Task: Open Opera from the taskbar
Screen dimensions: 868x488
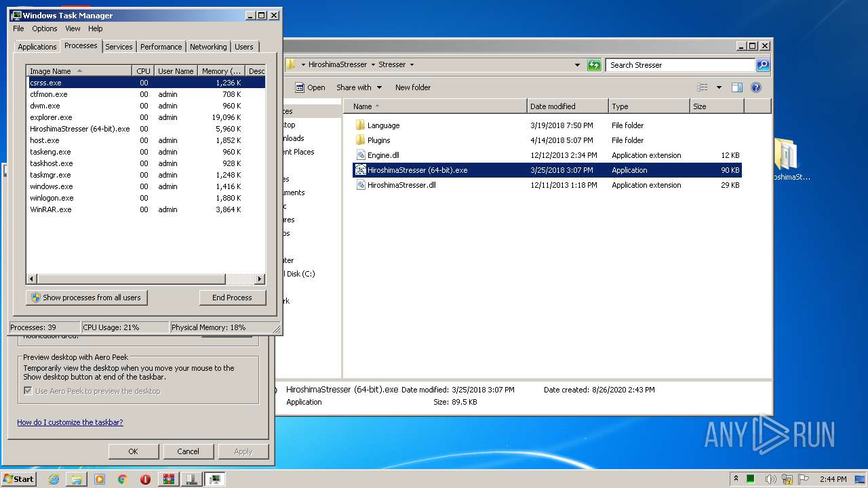Action: [x=145, y=479]
